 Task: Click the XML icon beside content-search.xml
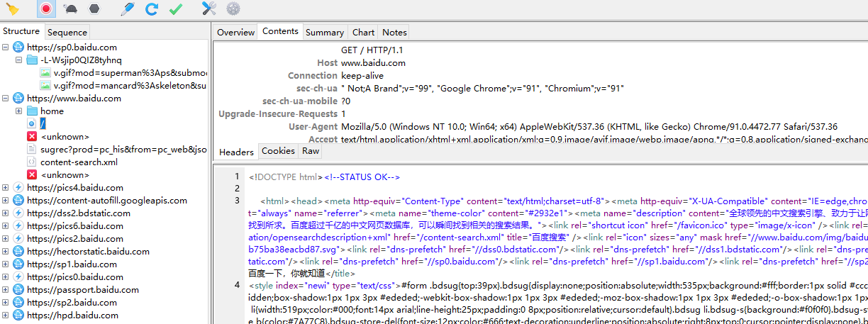(32, 162)
